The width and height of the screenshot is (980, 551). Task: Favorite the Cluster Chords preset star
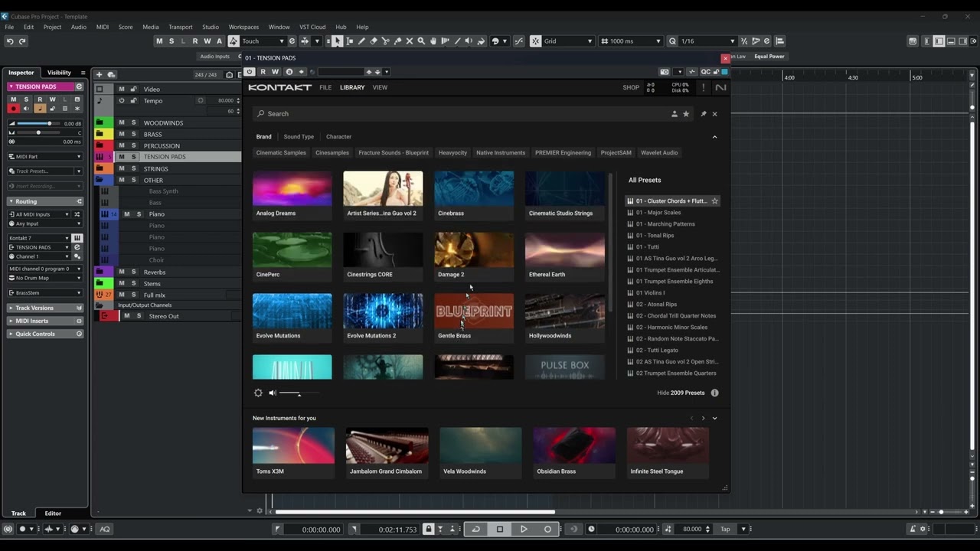714,201
